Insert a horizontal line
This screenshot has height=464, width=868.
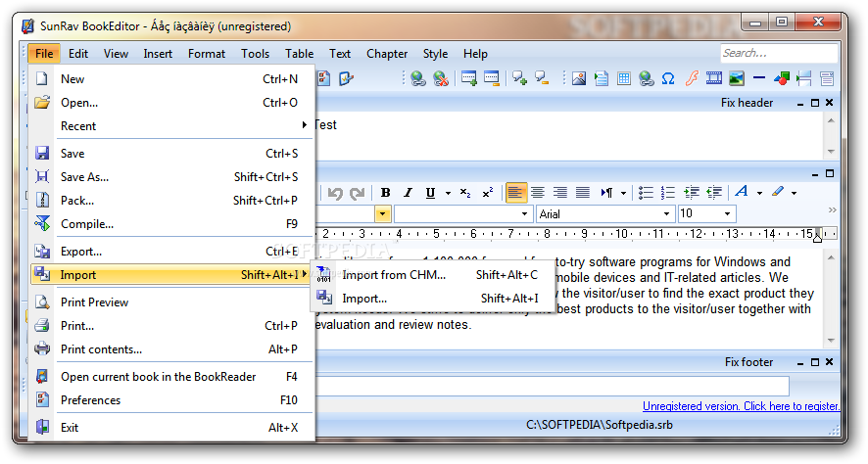(759, 78)
